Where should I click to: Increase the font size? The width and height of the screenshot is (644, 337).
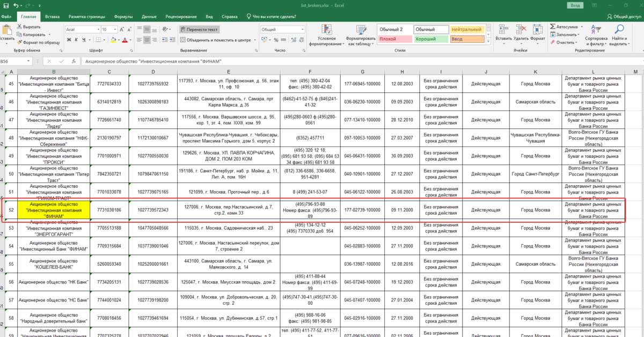(x=122, y=30)
